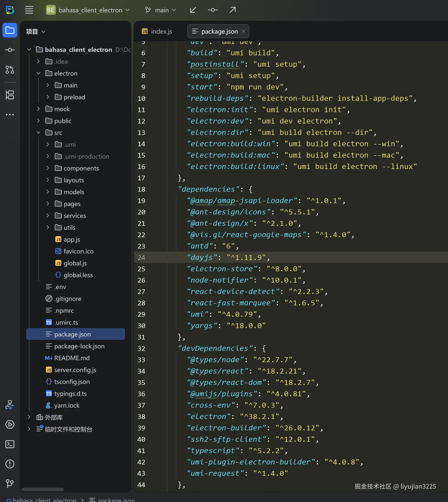
Task: Click the WebStorm logo icon
Action: point(10,10)
